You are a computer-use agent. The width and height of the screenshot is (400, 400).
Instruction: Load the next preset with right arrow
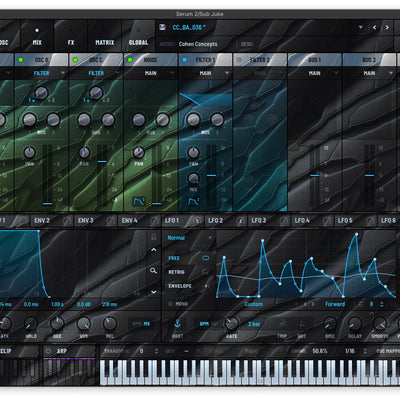click(387, 27)
